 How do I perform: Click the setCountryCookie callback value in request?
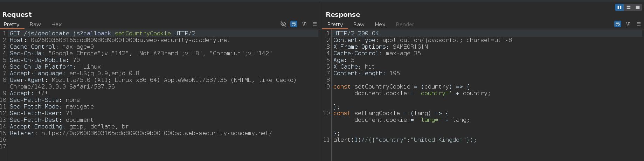(x=143, y=34)
